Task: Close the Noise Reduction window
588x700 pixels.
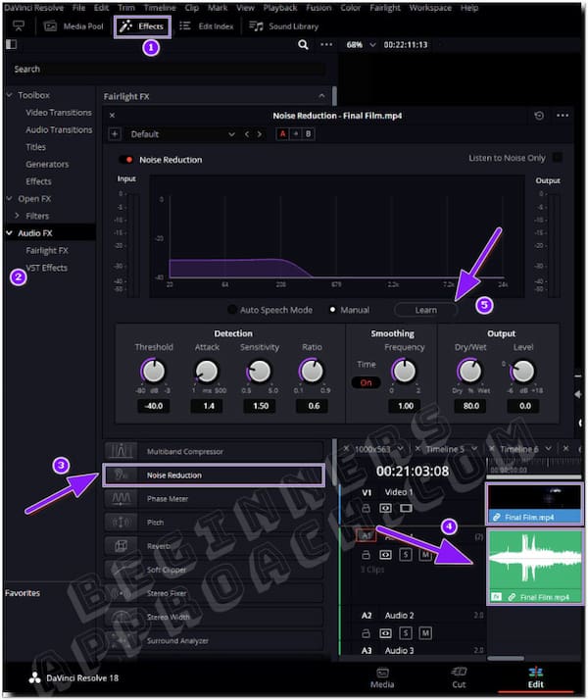Action: pyautogui.click(x=113, y=116)
